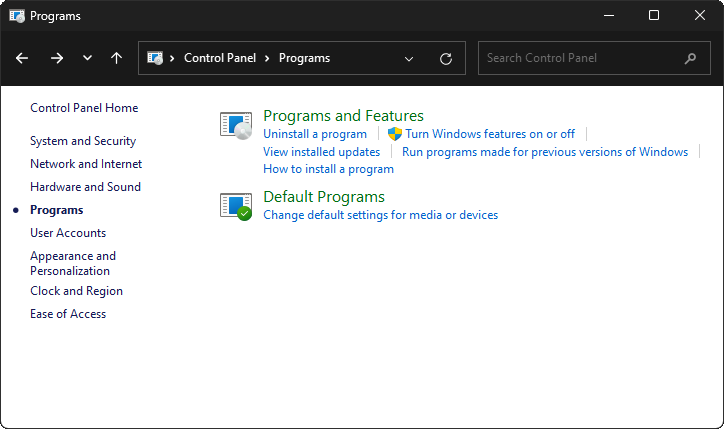Open How to install a program

pyautogui.click(x=328, y=169)
